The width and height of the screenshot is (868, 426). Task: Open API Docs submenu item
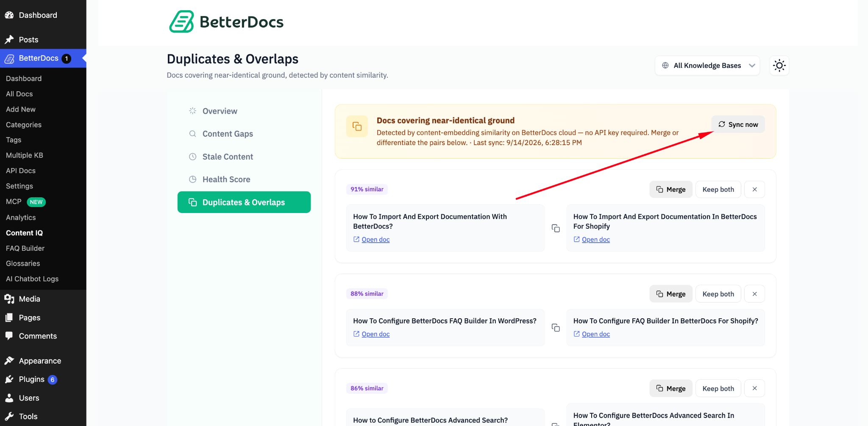coord(21,171)
